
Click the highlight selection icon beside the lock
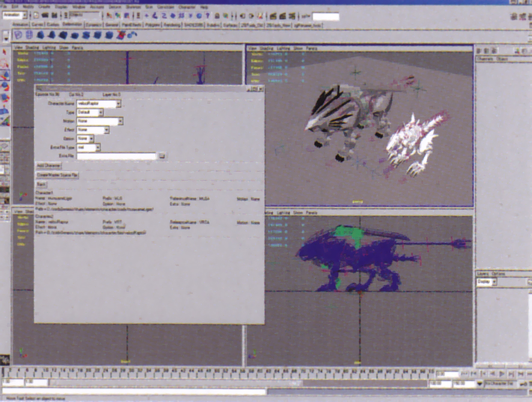[x=225, y=16]
